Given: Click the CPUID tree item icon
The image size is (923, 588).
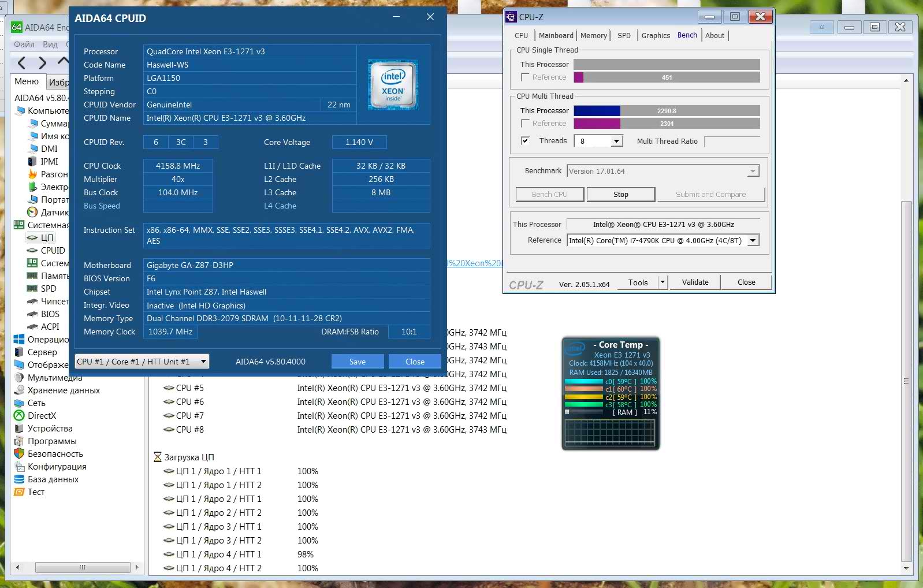Looking at the screenshot, I should [32, 250].
